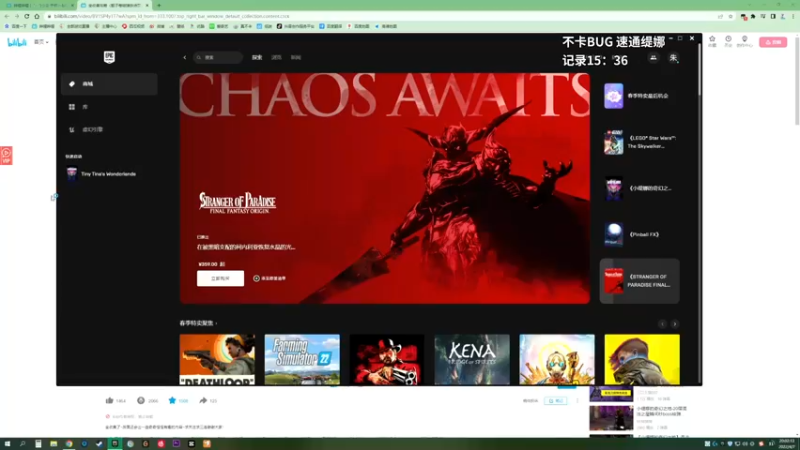Click the VIP badge on left edge

[6, 156]
